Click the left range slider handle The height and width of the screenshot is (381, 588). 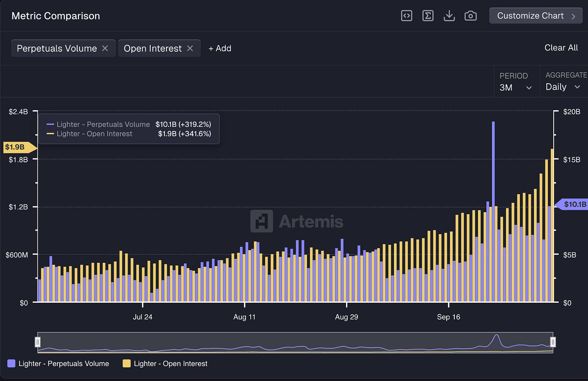[38, 342]
